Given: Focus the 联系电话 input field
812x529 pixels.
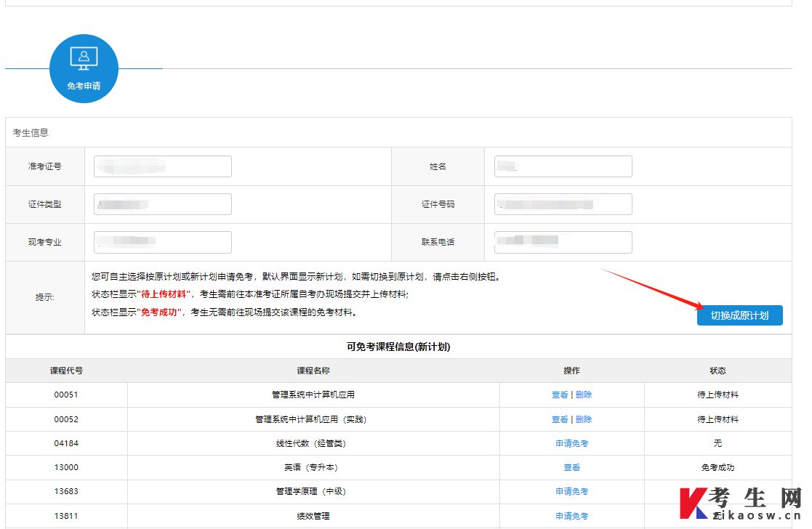Looking at the screenshot, I should (x=563, y=242).
